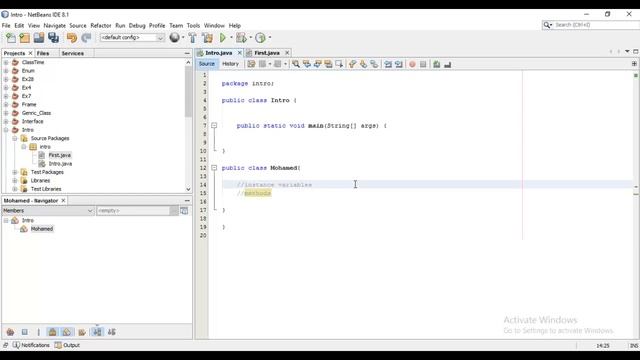
Task: Open the Refactor menu
Action: point(101,25)
